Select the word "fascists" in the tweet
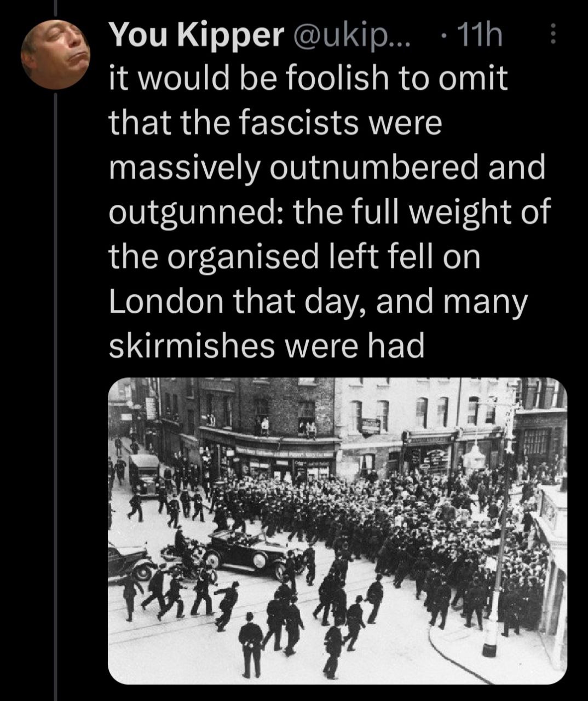Image resolution: width=588 pixels, height=701 pixels. tap(299, 124)
